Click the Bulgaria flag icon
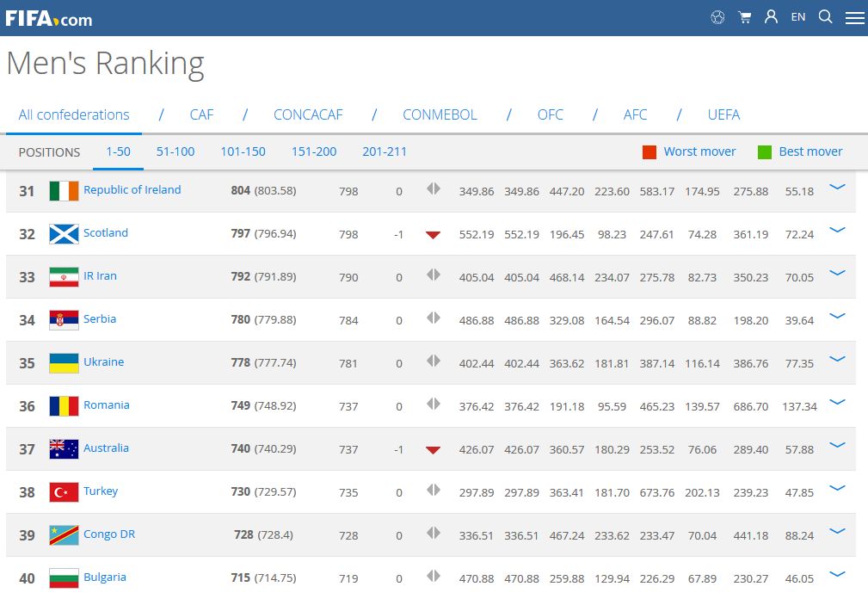This screenshot has height=599, width=868. pyautogui.click(x=64, y=578)
